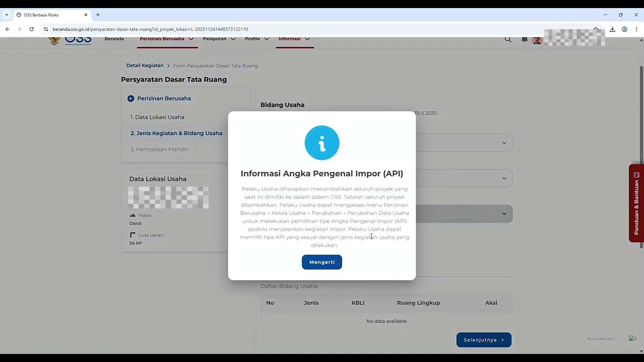Click the back arrow beside Perizinan Berusaha

(x=131, y=99)
